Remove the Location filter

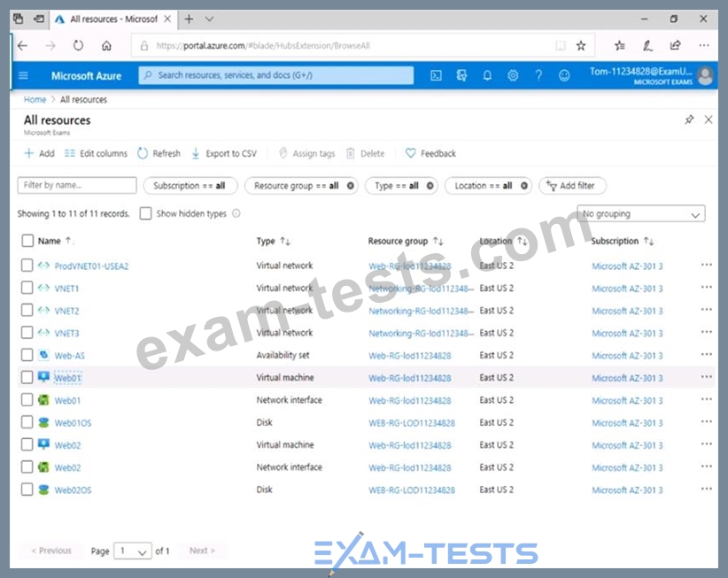tap(523, 186)
